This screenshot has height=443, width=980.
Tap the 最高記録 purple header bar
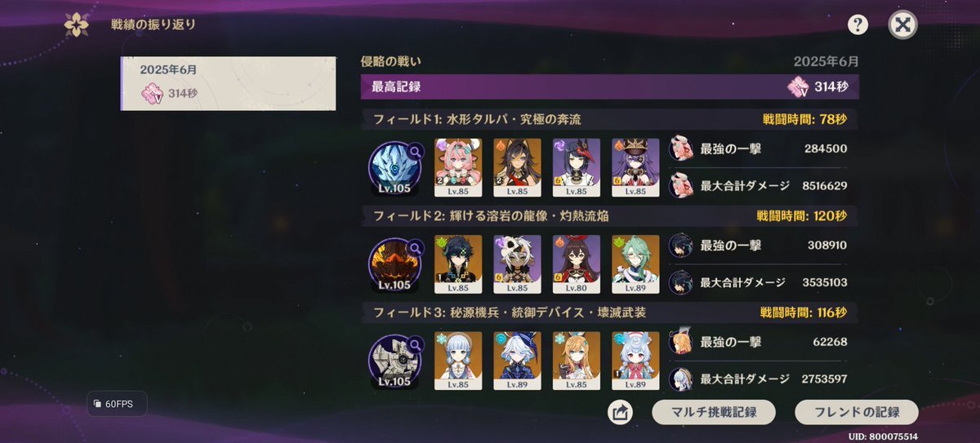pyautogui.click(x=610, y=86)
